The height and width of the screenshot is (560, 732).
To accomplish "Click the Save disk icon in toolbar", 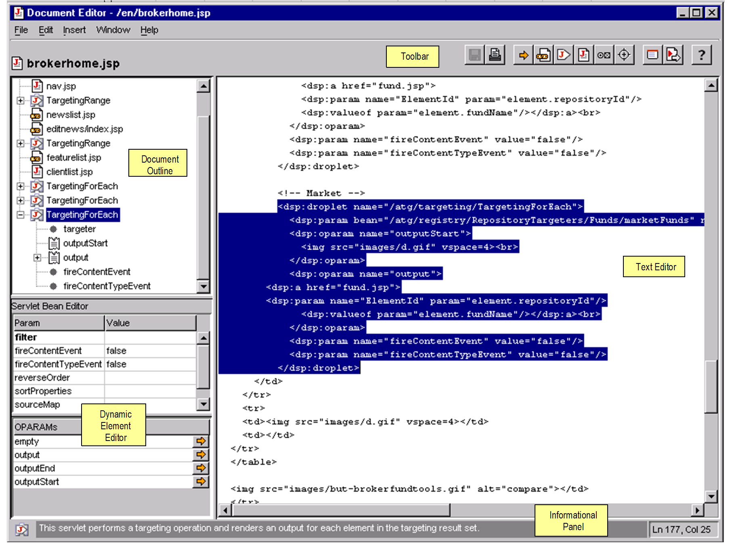I will point(475,55).
